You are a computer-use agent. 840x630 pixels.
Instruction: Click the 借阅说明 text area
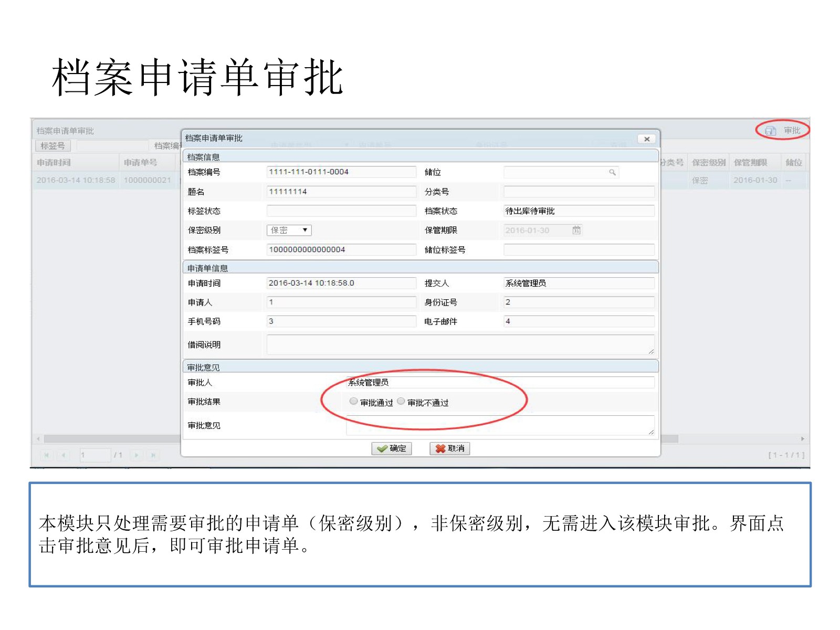click(x=459, y=344)
